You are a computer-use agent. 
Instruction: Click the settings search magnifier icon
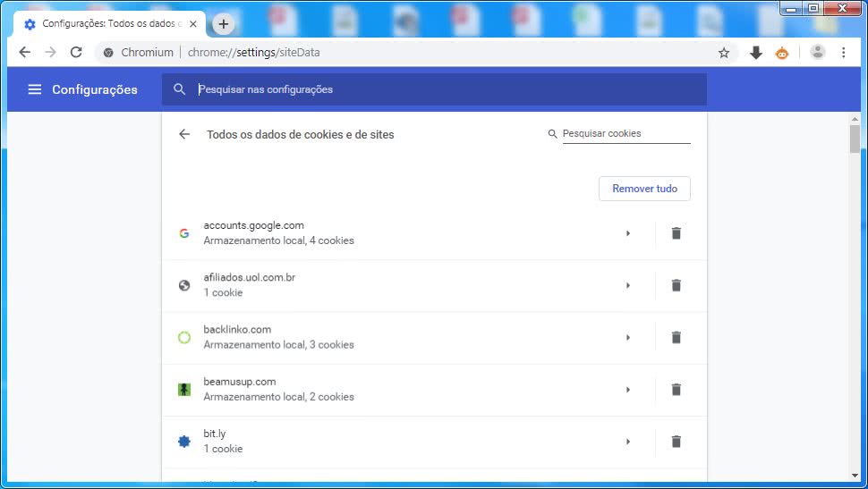(179, 89)
